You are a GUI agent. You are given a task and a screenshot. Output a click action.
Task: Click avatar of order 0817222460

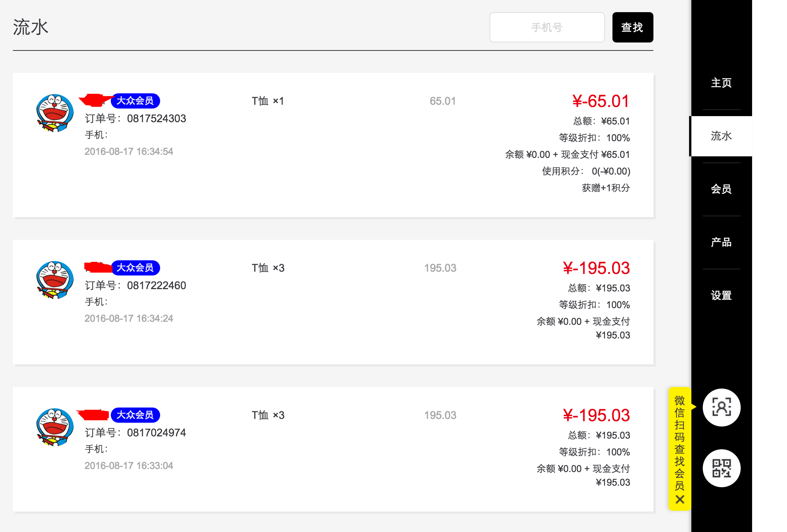click(55, 280)
